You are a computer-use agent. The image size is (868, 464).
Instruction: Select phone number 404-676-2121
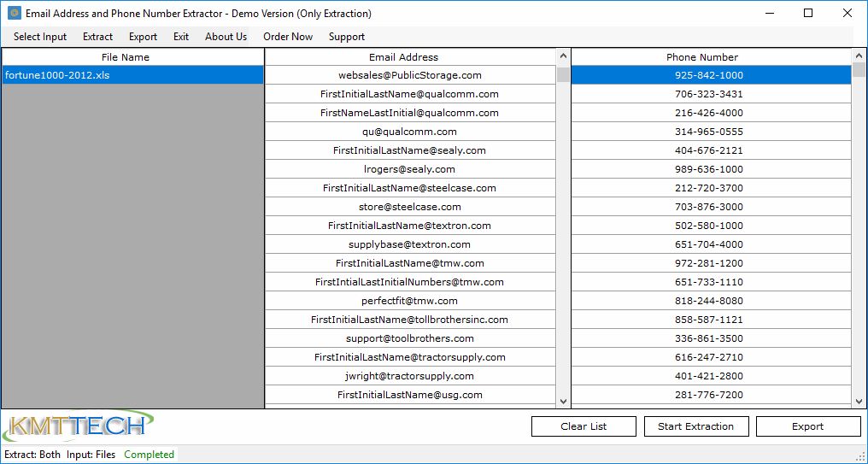click(708, 150)
